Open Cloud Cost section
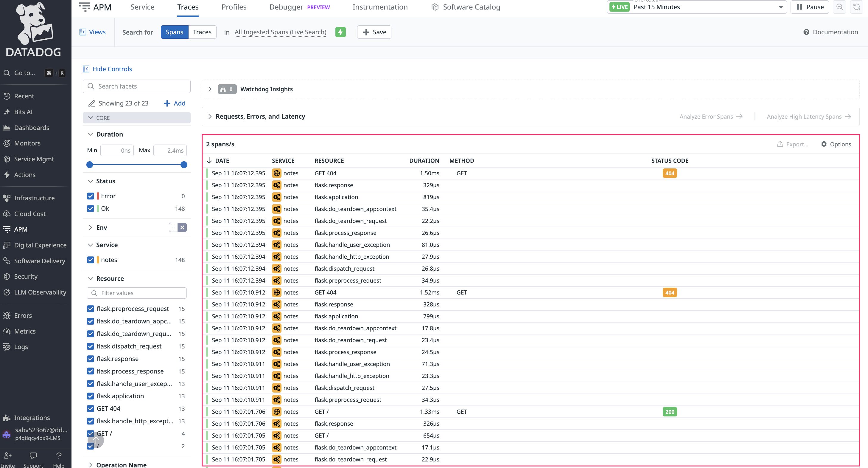This screenshot has width=868, height=468. click(30, 214)
